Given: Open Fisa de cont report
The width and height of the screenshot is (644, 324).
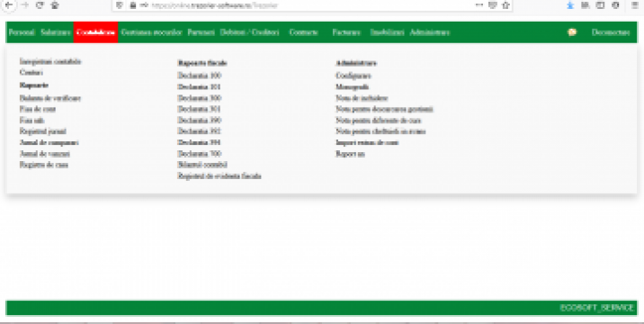Looking at the screenshot, I should (38, 110).
